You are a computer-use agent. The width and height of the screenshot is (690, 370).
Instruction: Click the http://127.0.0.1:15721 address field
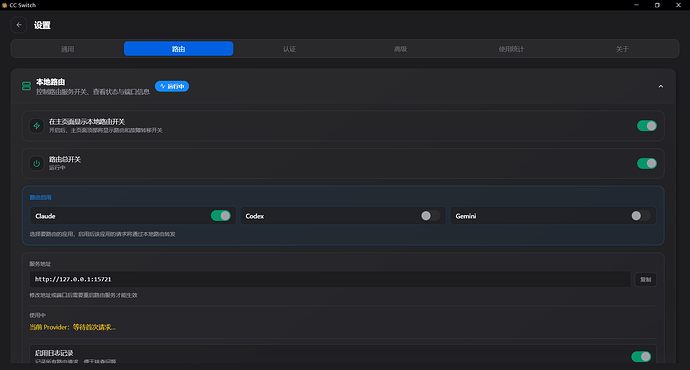click(330, 279)
